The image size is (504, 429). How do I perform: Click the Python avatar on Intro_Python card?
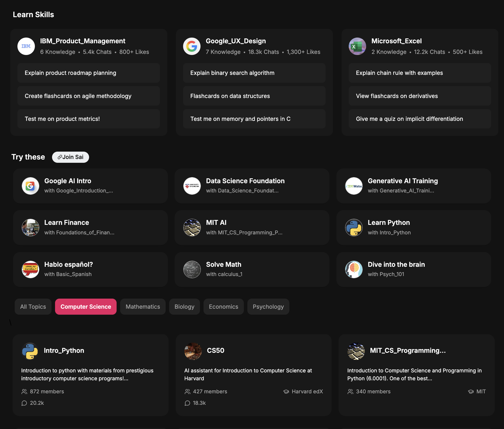click(x=30, y=351)
